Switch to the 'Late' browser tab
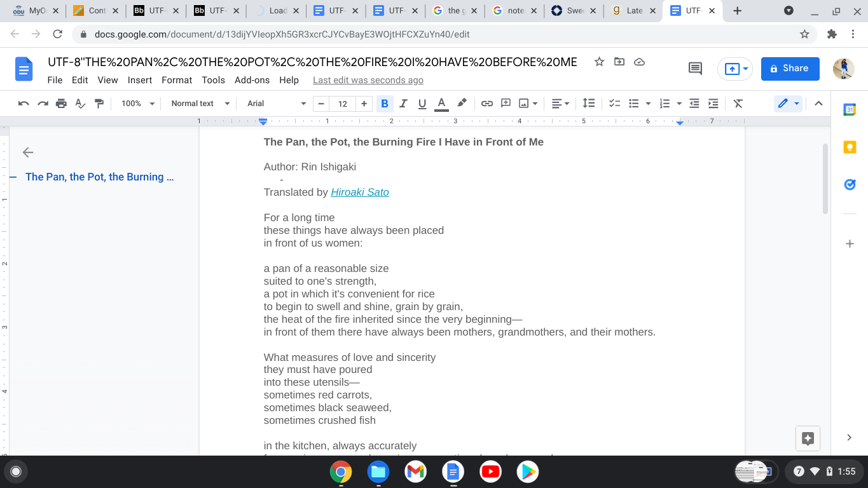This screenshot has height=488, width=868. [633, 11]
